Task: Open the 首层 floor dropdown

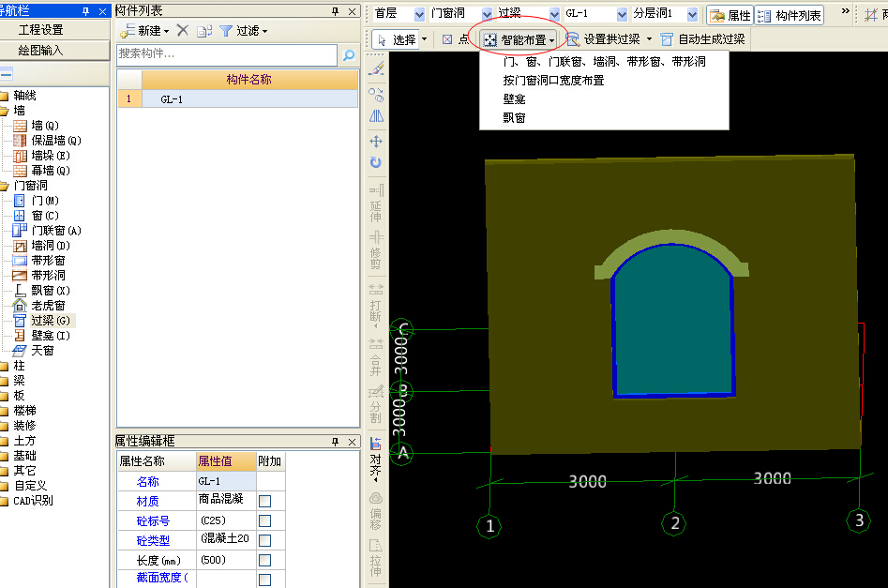Action: click(419, 14)
